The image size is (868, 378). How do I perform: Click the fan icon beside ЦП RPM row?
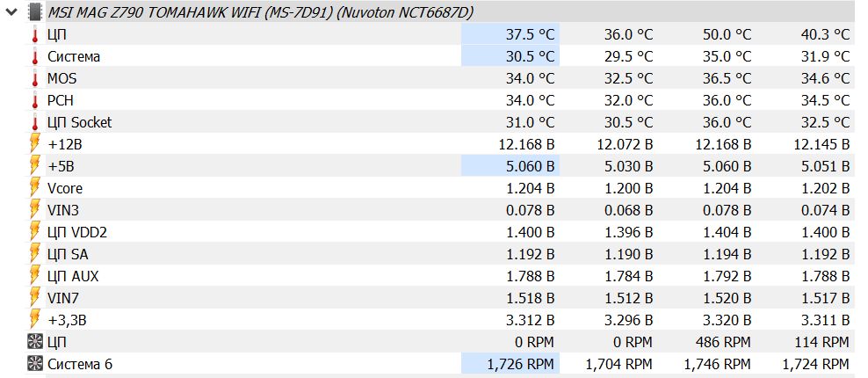point(35,342)
